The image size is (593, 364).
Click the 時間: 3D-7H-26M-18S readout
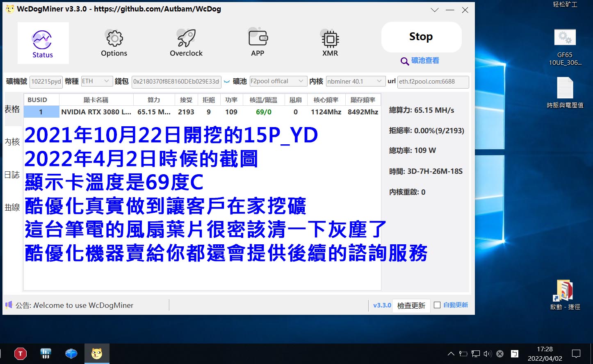(x=426, y=171)
